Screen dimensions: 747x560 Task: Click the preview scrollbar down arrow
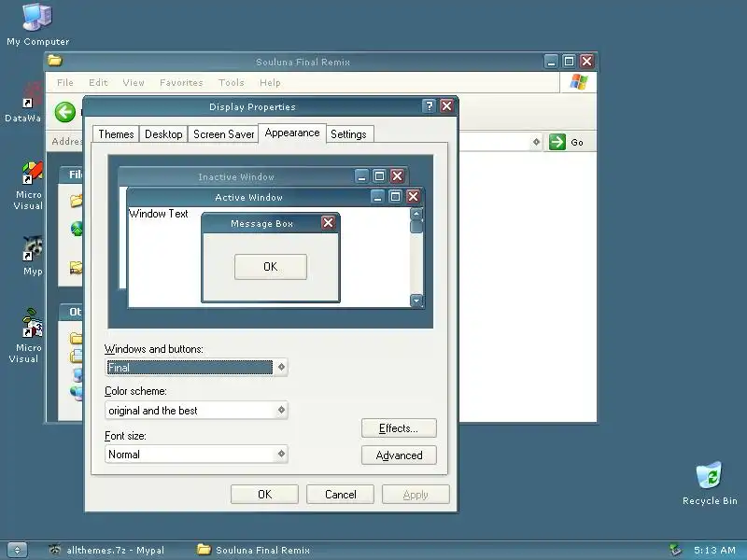[416, 301]
